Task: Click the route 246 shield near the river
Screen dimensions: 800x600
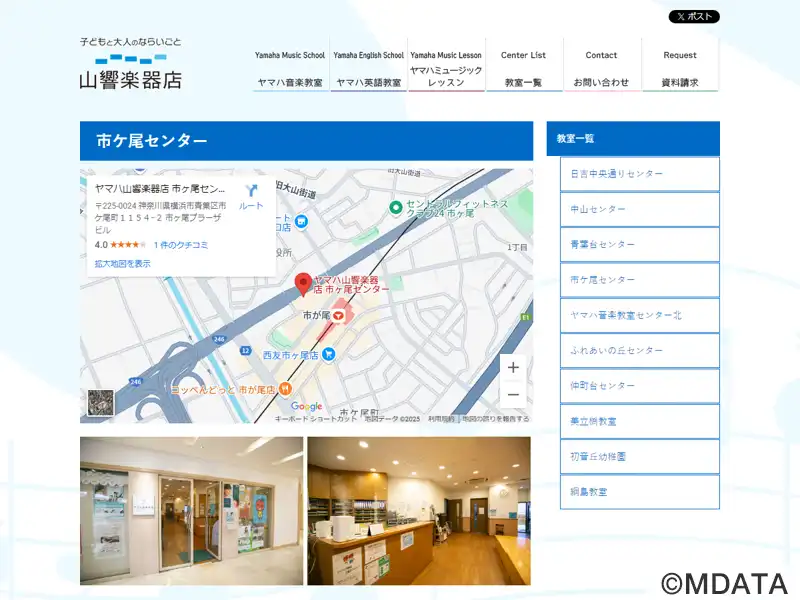Action: pos(219,339)
